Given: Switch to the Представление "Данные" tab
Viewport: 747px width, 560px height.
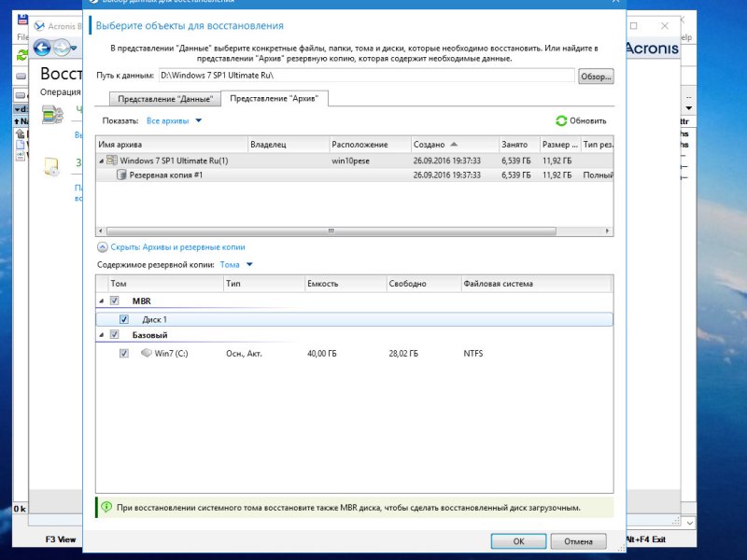Looking at the screenshot, I should (x=165, y=99).
